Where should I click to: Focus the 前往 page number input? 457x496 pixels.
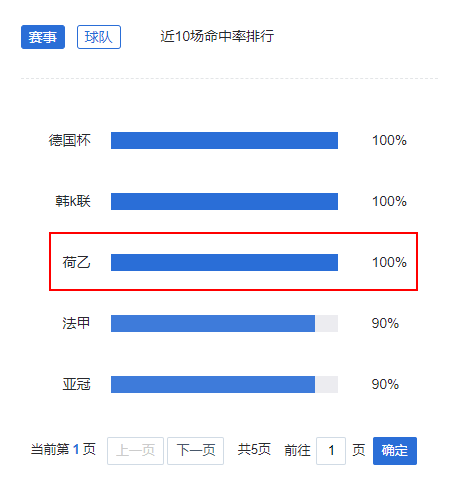[331, 451]
